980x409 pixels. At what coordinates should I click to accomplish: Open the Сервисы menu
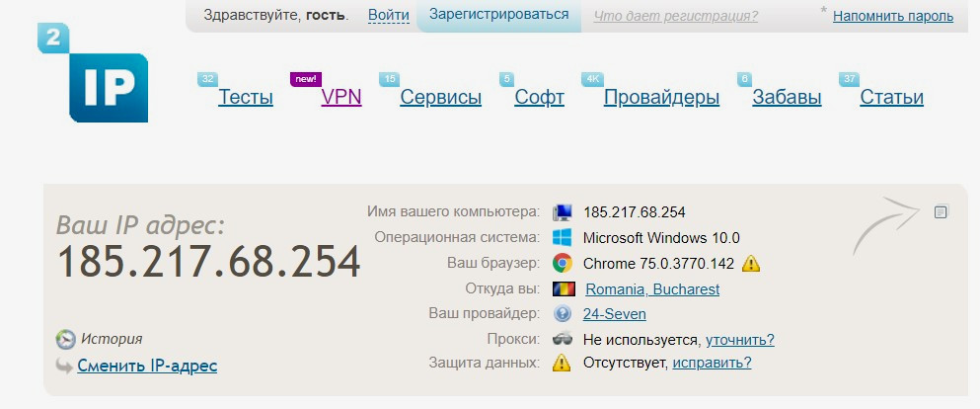point(440,98)
